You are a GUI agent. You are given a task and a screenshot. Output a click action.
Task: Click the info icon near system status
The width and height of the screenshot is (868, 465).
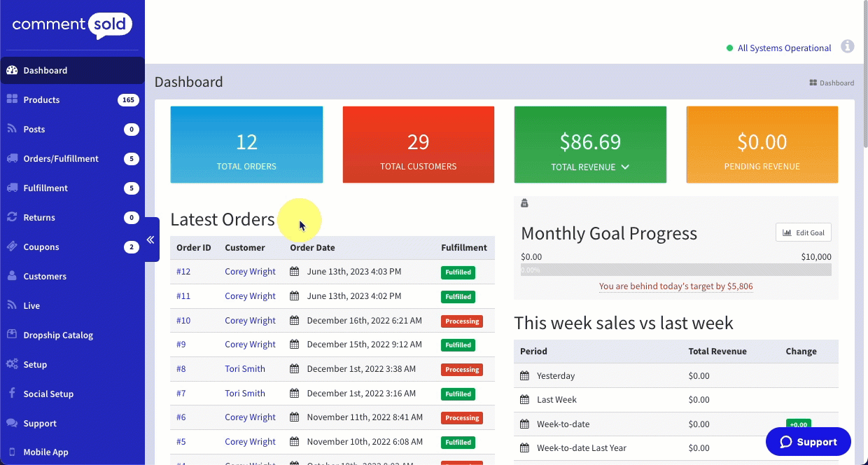(x=847, y=46)
